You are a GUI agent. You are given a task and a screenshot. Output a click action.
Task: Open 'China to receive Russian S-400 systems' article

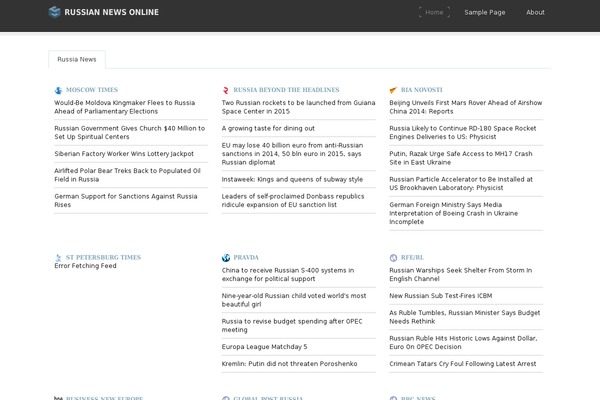click(x=288, y=274)
